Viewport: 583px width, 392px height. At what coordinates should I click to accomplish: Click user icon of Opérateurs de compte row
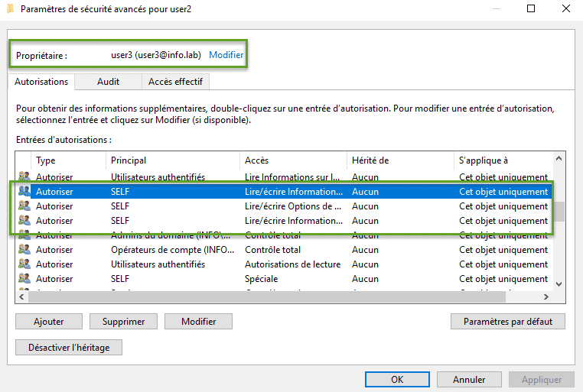24,250
